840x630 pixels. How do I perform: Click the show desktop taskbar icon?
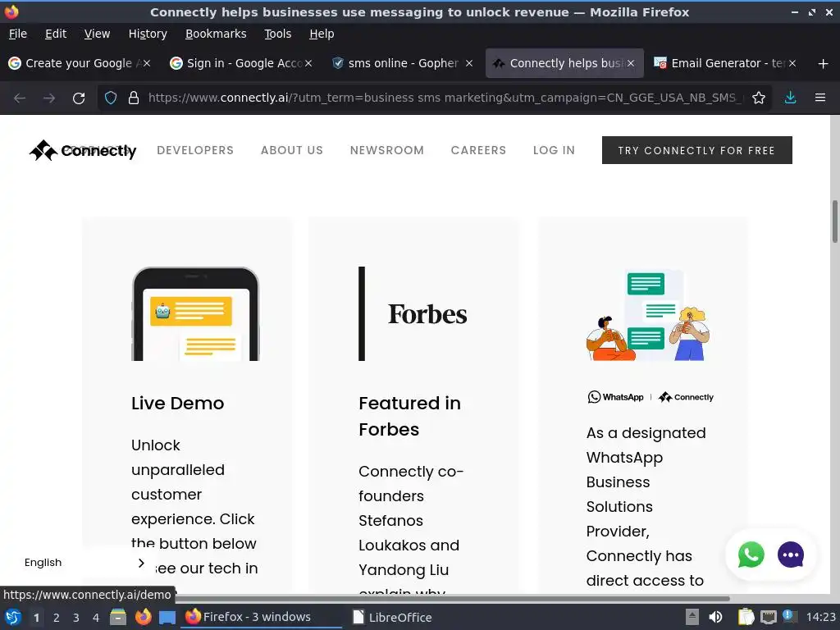pyautogui.click(x=167, y=617)
